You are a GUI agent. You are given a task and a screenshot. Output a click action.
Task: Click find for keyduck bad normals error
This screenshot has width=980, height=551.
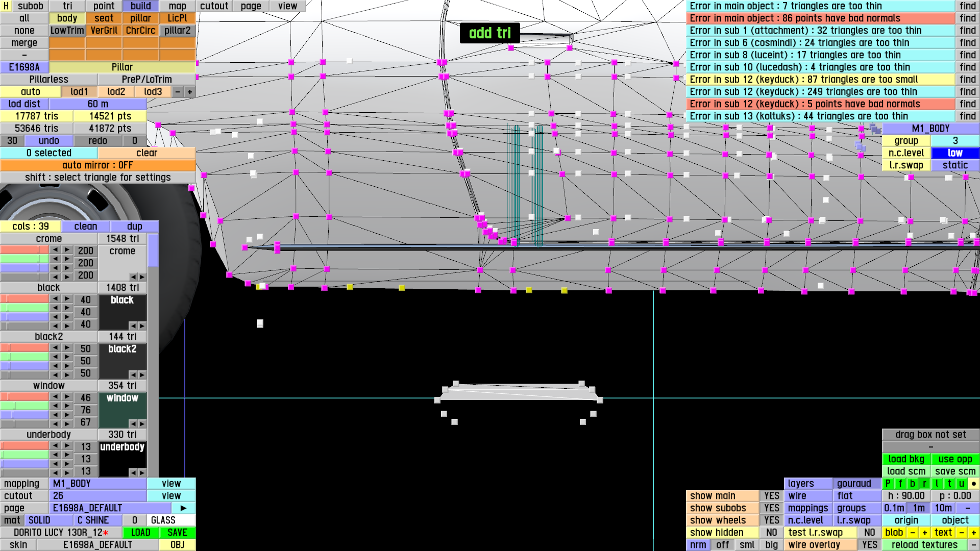pos(967,104)
